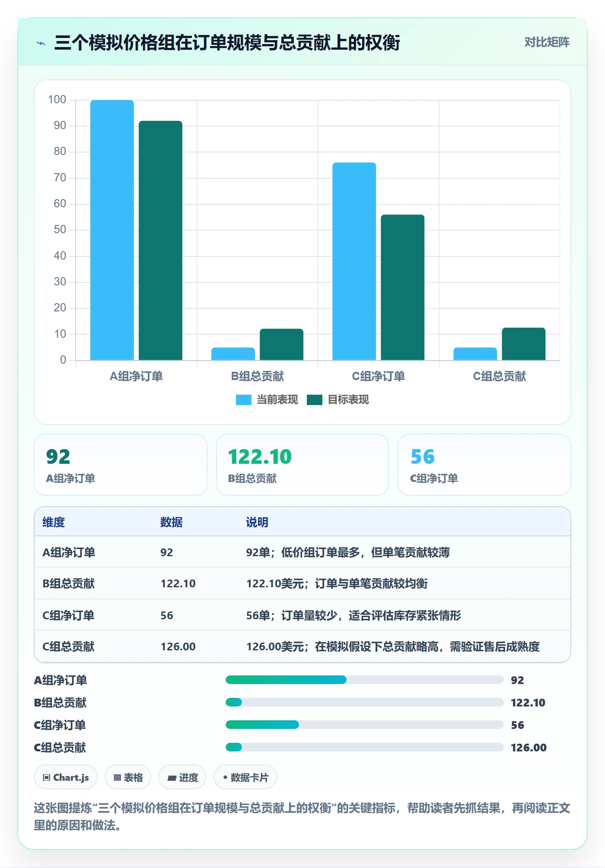Click description 92单；低价组订单最多
Viewport: 605px width, 868px height.
pyautogui.click(x=348, y=552)
